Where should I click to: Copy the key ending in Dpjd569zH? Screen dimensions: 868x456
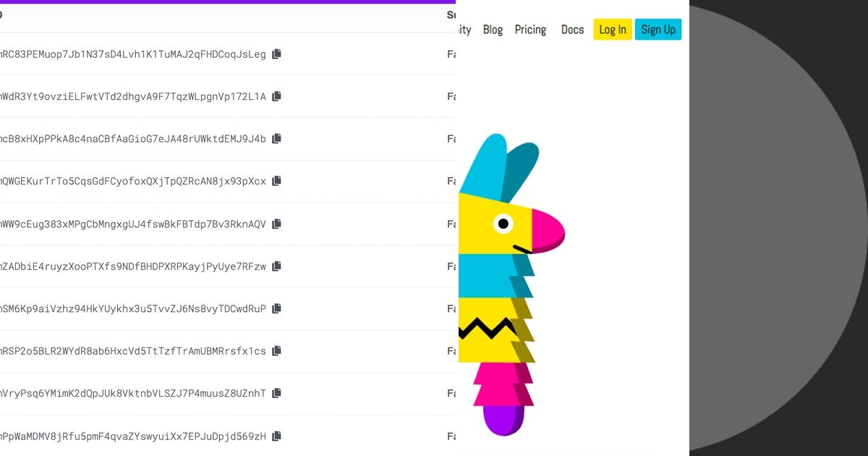point(276,436)
